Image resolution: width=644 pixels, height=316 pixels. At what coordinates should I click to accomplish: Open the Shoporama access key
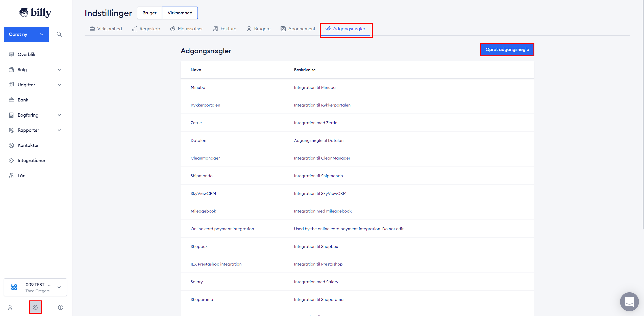coord(202,299)
